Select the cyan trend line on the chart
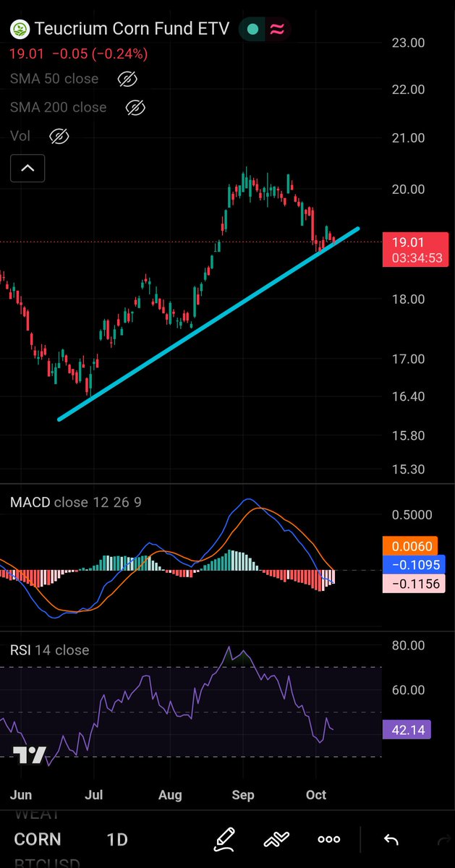Image resolution: width=455 pixels, height=868 pixels. [x=208, y=323]
